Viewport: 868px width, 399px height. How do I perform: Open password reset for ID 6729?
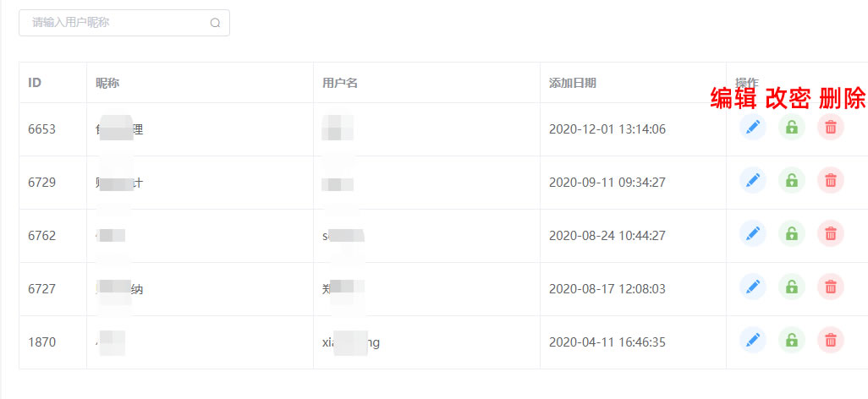click(792, 180)
